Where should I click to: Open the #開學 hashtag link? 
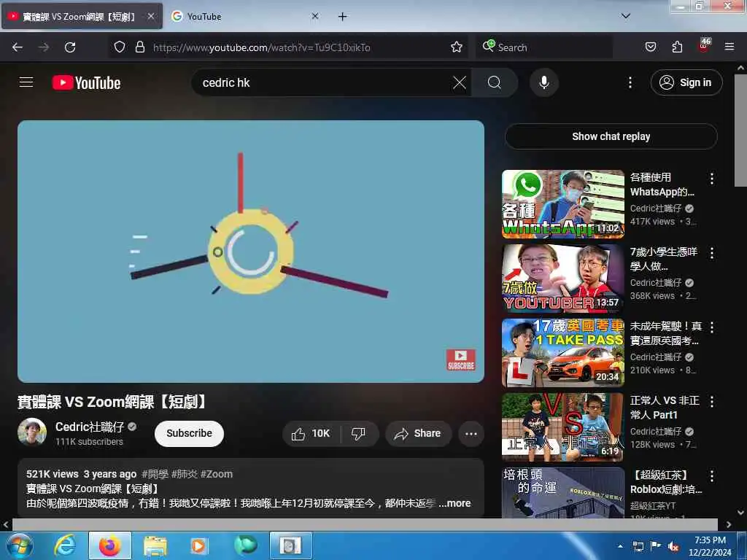(155, 474)
